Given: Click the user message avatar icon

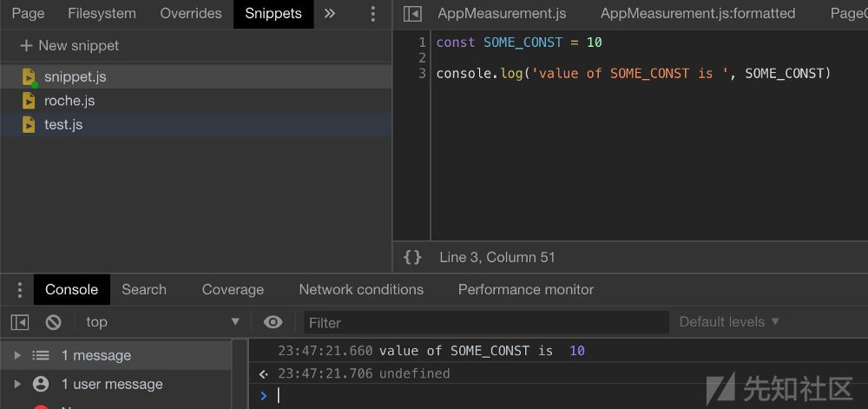Looking at the screenshot, I should 41,384.
